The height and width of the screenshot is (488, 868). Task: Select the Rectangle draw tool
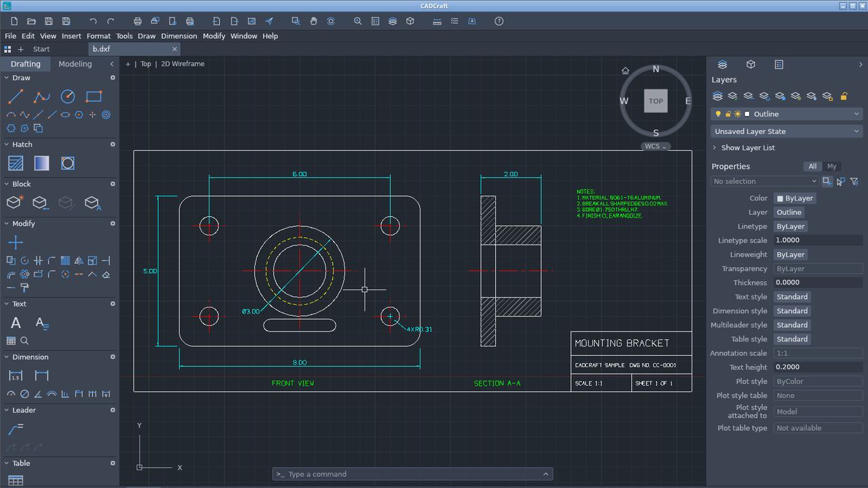tap(94, 97)
